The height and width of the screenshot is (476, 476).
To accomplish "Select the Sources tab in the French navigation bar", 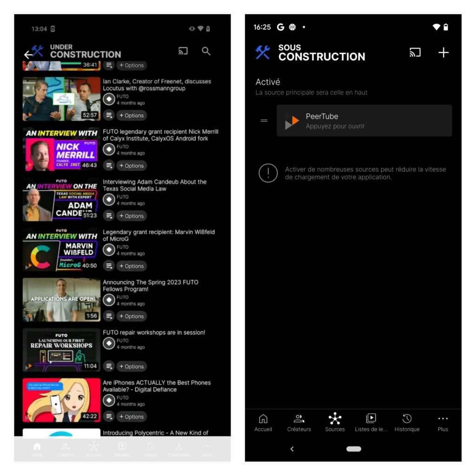I will pos(335,423).
